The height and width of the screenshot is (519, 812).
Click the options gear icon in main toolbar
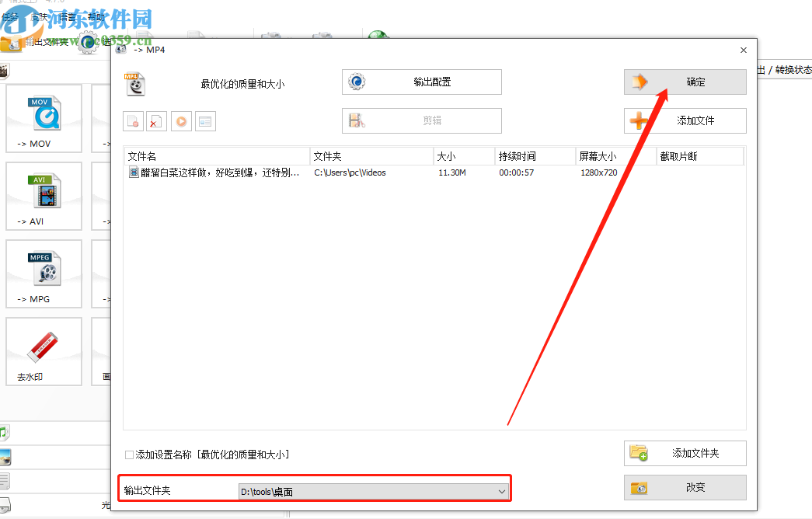click(88, 43)
